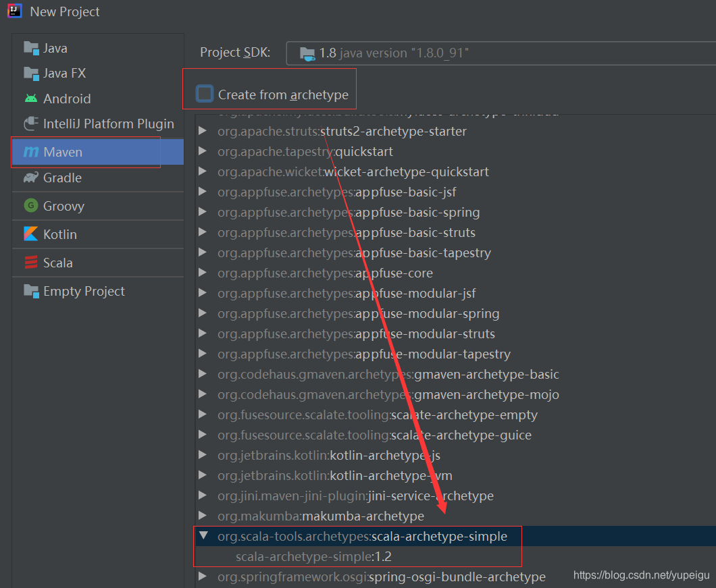Expand the appfuse-core node
Screen dimensions: 716x588
pos(203,273)
